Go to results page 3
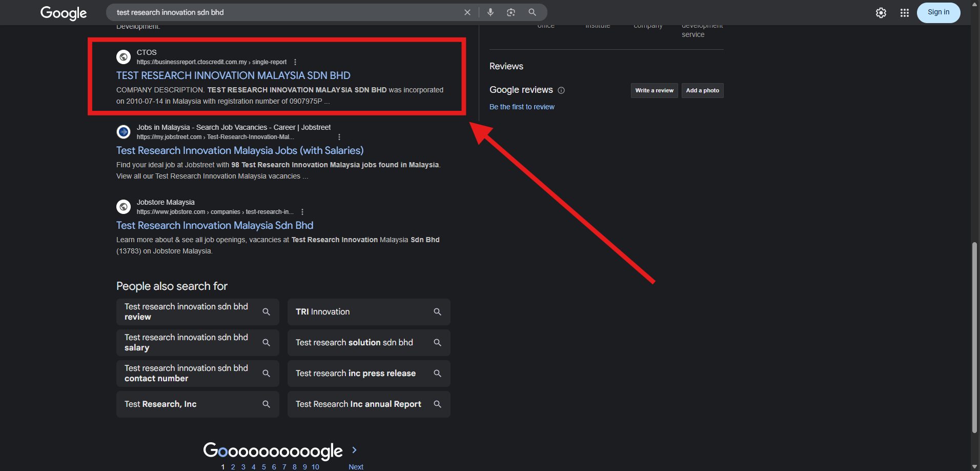980x471 pixels. tap(243, 466)
